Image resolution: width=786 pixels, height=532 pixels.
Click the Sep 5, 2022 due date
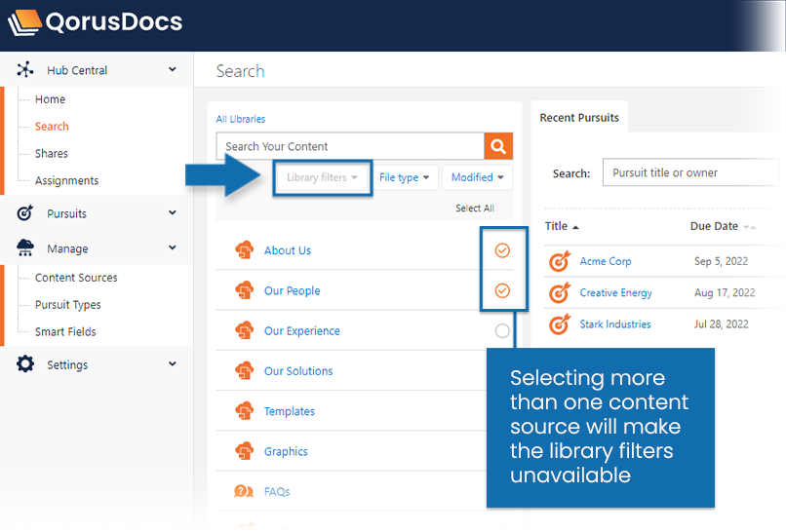click(721, 261)
